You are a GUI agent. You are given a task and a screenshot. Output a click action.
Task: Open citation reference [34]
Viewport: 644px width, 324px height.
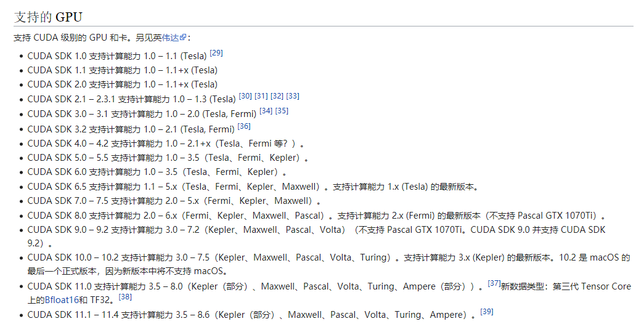[266, 111]
